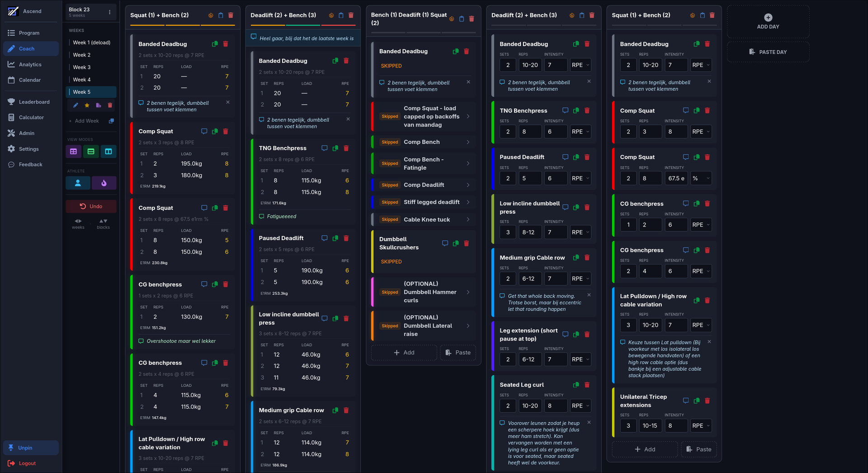
Task: Toggle the flame icon on Deadlift (2) + Bench (3) header
Action: click(x=330, y=15)
